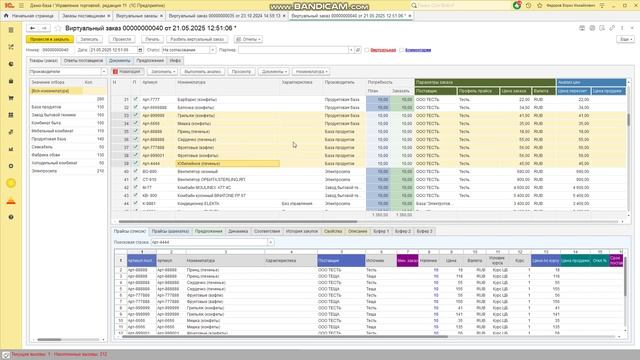This screenshot has width=640, height=360.
Task: Open the Производители filter dropdown
Action: coord(104,71)
